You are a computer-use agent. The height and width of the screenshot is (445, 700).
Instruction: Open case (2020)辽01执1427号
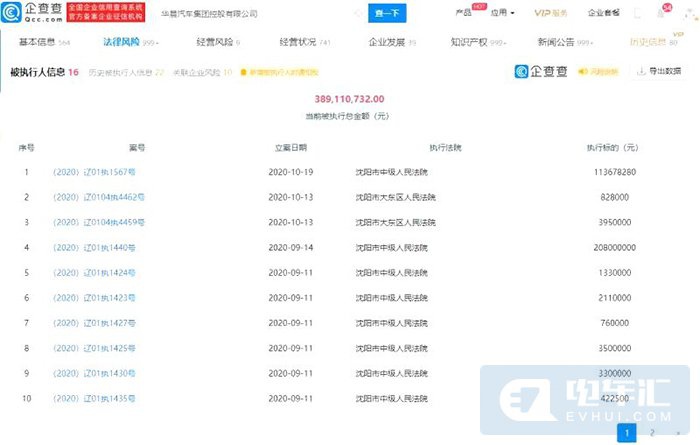tap(94, 323)
